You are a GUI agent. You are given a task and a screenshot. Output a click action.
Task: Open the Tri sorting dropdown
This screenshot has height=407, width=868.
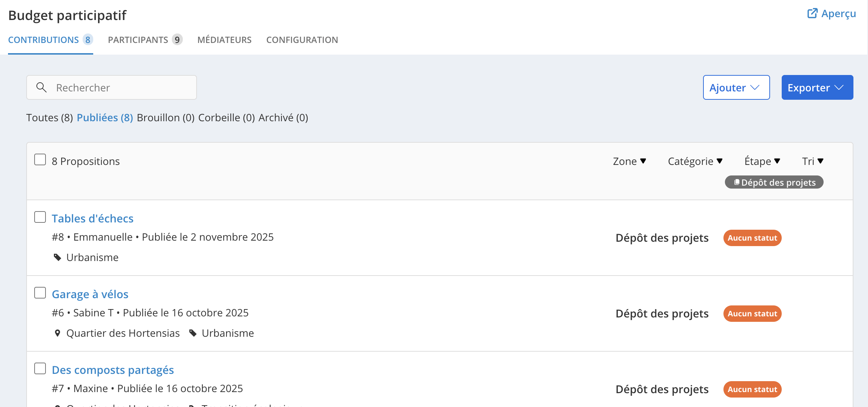click(x=812, y=161)
